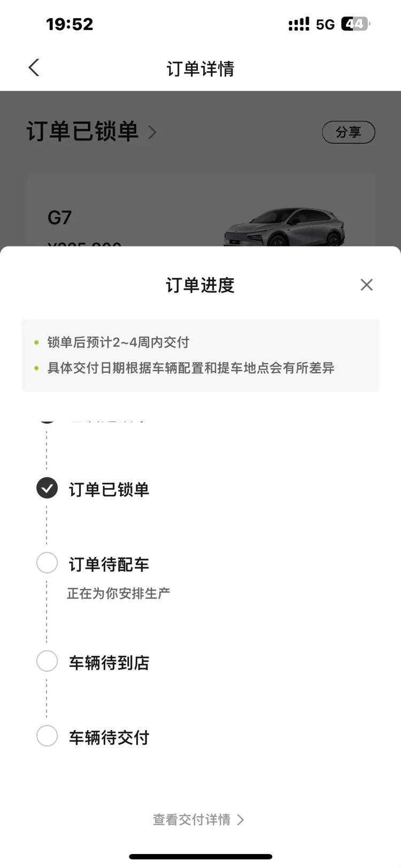
Task: Tap the battery indicator icon
Action: 356,24
